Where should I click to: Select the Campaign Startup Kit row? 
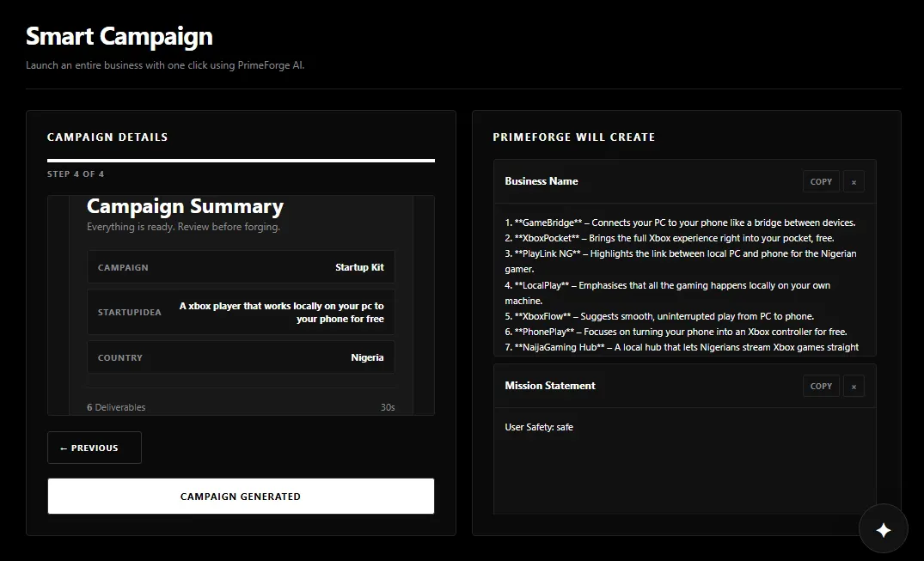[x=241, y=267]
